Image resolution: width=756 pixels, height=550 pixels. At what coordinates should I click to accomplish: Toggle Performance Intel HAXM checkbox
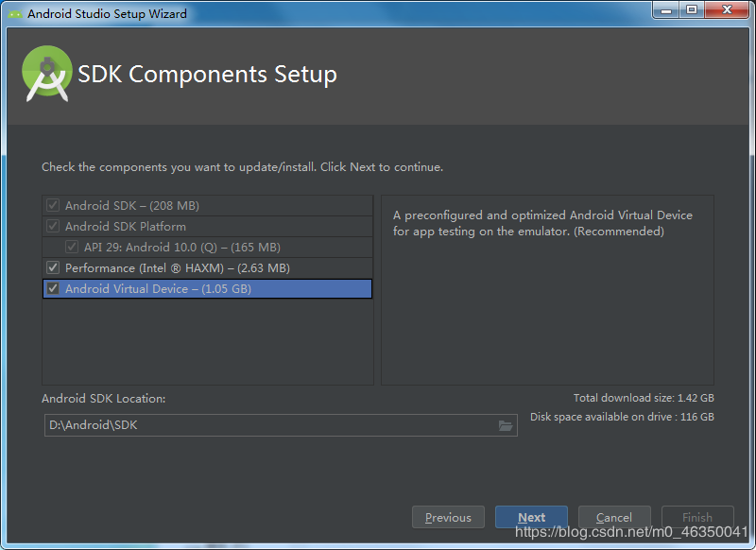(x=53, y=267)
